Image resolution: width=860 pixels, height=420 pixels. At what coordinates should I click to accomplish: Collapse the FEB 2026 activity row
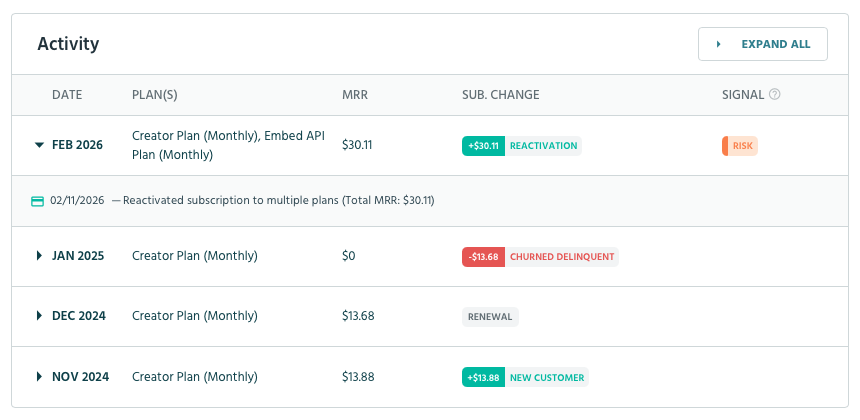point(39,145)
